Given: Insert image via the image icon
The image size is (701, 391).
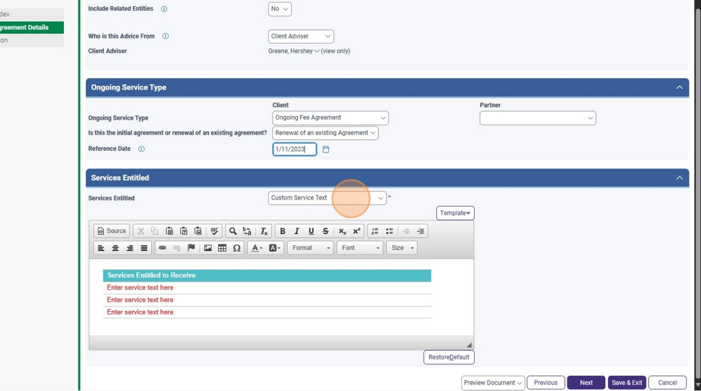Looking at the screenshot, I should pyautogui.click(x=208, y=248).
